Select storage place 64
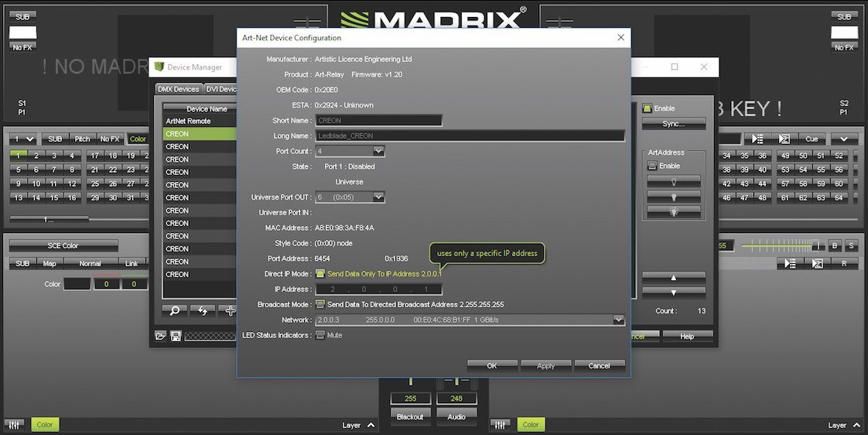868x435 pixels. point(839,197)
